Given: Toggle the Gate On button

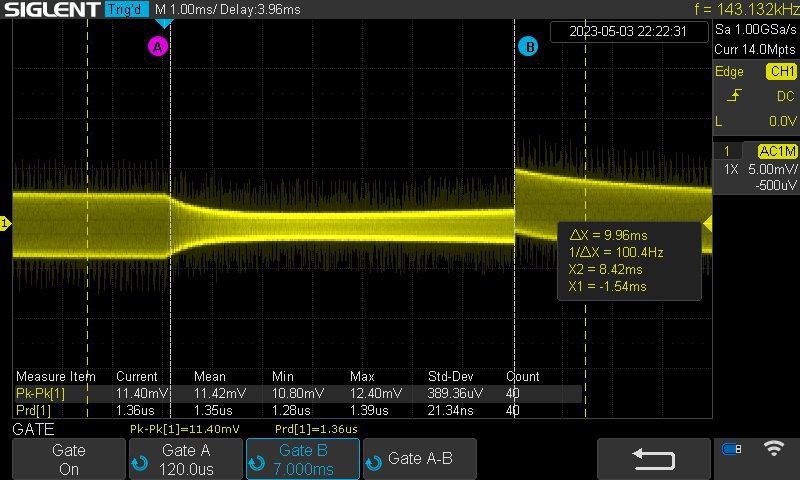Looking at the screenshot, I should coord(69,459).
